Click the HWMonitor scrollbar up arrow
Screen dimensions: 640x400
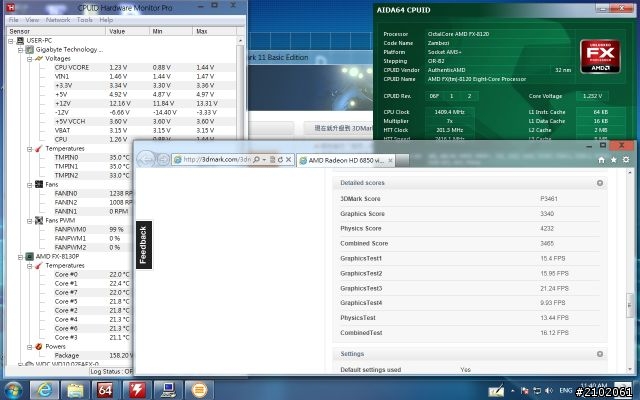pyautogui.click(x=240, y=41)
